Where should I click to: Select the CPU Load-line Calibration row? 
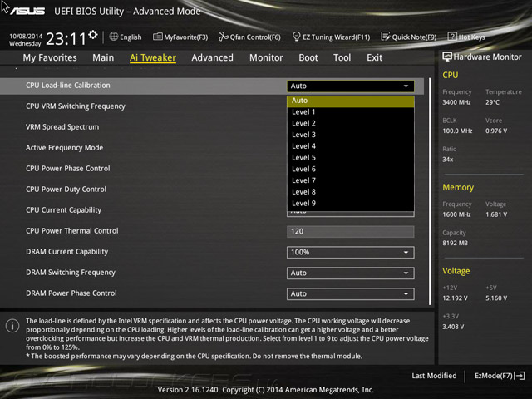tap(212, 86)
